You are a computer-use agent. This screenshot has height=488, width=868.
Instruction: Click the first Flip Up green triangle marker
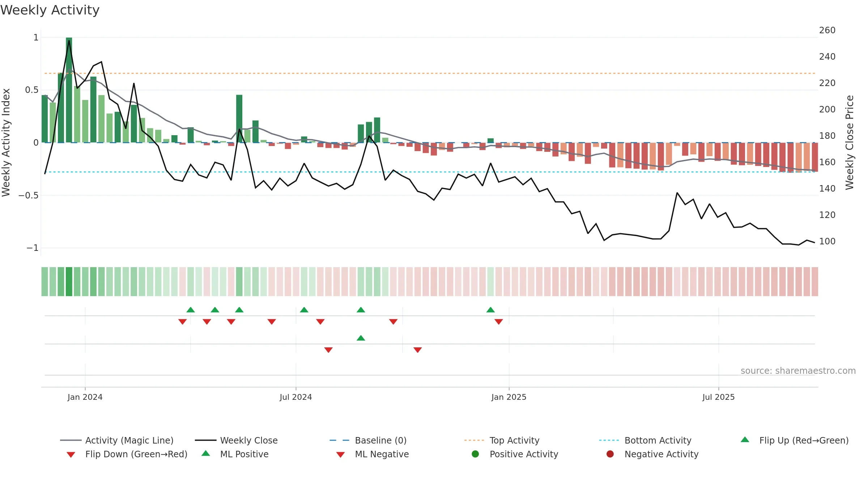point(191,310)
